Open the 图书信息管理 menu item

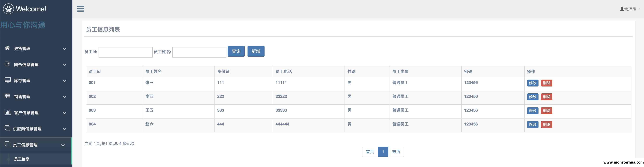(x=36, y=64)
